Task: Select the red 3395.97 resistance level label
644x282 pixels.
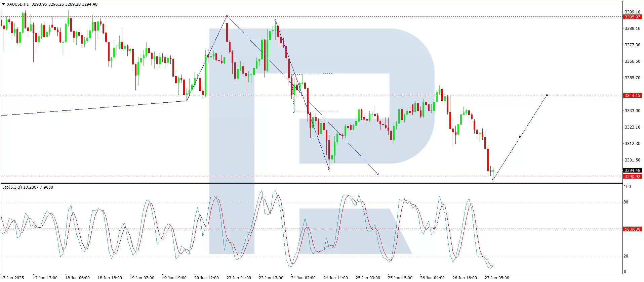Action: point(632,17)
